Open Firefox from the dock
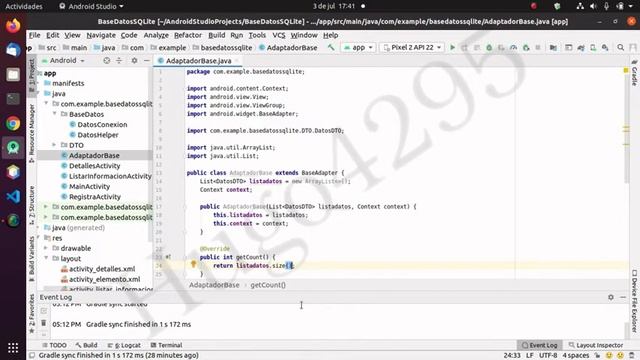The height and width of the screenshot is (360, 640). click(13, 25)
